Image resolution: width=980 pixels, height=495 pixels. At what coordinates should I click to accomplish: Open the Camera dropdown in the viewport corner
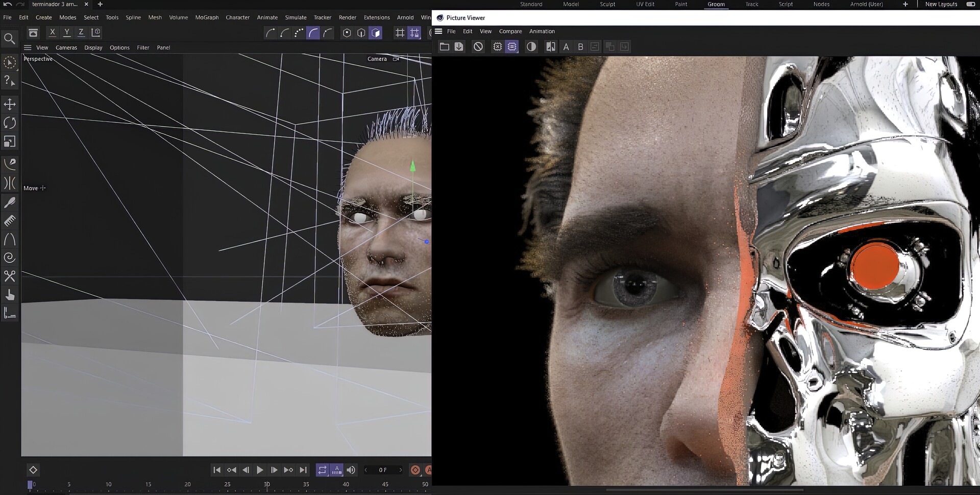tap(380, 59)
